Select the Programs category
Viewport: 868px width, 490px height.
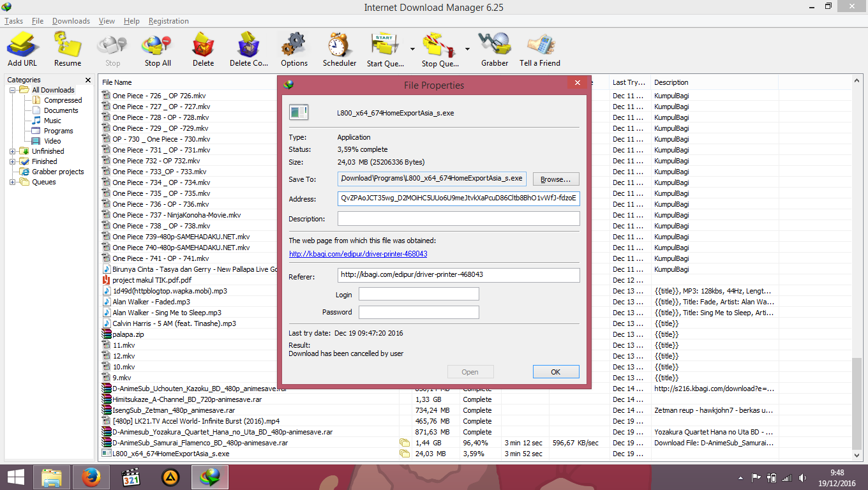58,131
